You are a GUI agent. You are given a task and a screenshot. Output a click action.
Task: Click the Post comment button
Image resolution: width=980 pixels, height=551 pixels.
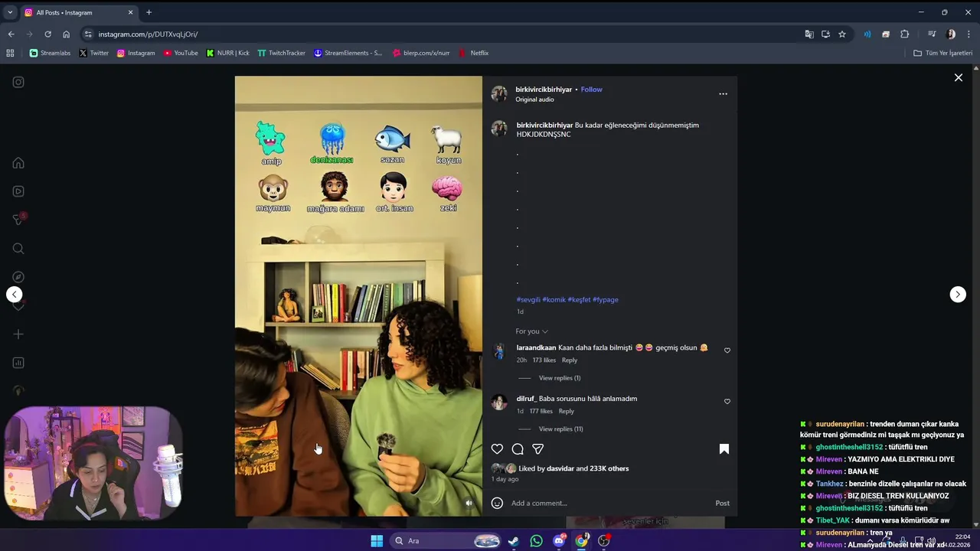pos(722,503)
